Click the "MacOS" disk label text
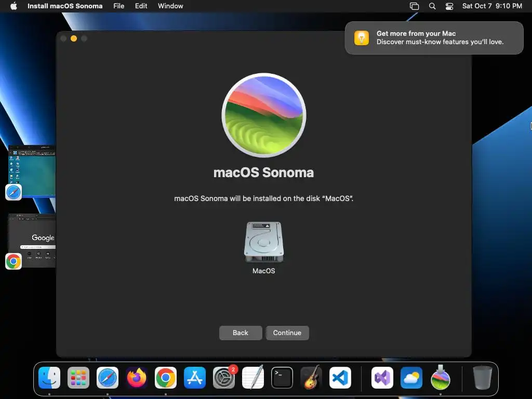This screenshot has width=532, height=399. coord(263,271)
